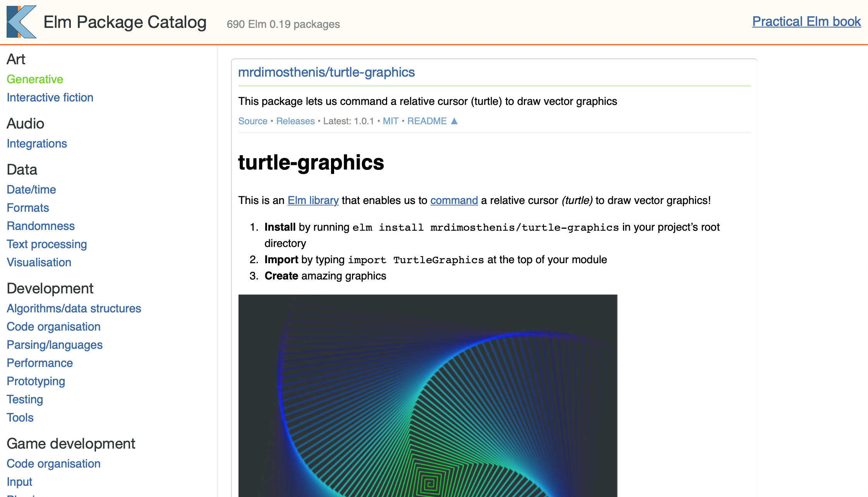
Task: Click the 'import TurtleGraphics' code text
Action: [x=416, y=260]
